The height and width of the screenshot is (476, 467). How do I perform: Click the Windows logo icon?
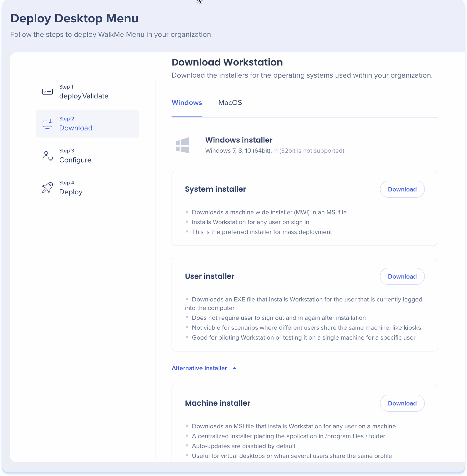(182, 145)
